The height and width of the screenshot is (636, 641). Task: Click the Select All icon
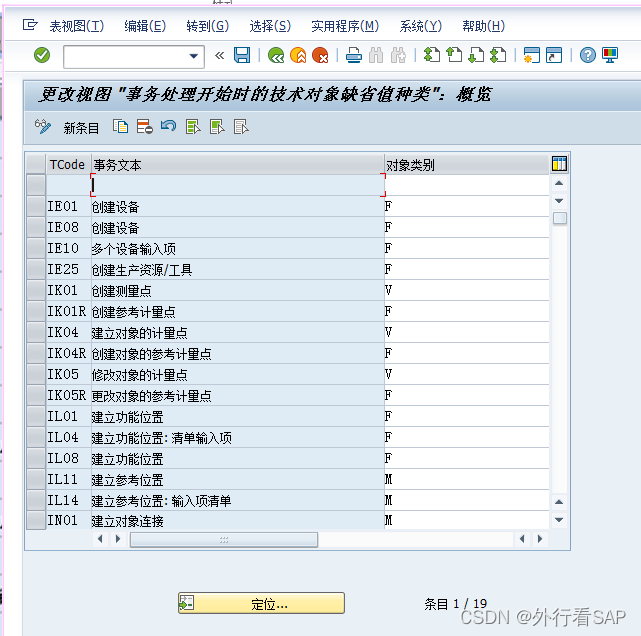pyautogui.click(x=193, y=127)
